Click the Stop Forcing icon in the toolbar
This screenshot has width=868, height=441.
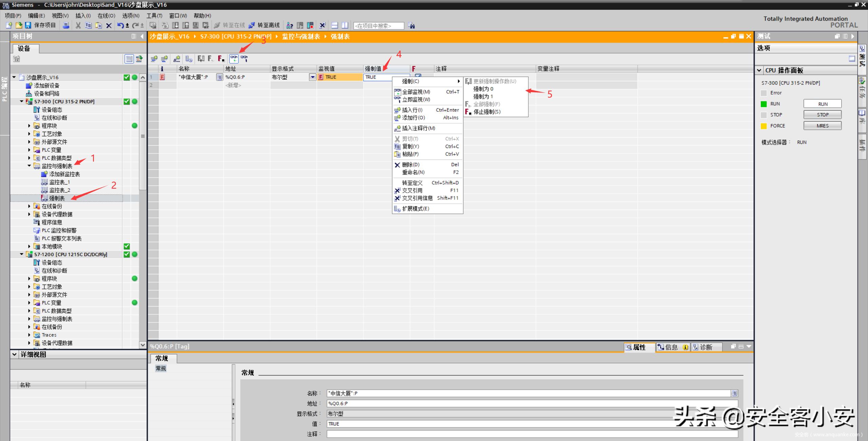coord(221,59)
